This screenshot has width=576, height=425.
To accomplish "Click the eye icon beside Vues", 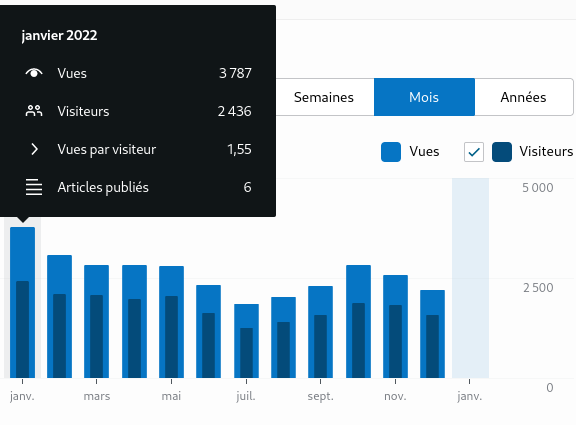I will coord(34,73).
